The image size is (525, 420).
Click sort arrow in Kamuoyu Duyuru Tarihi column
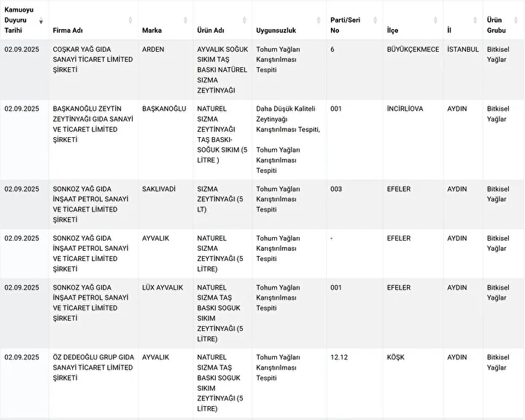point(42,20)
